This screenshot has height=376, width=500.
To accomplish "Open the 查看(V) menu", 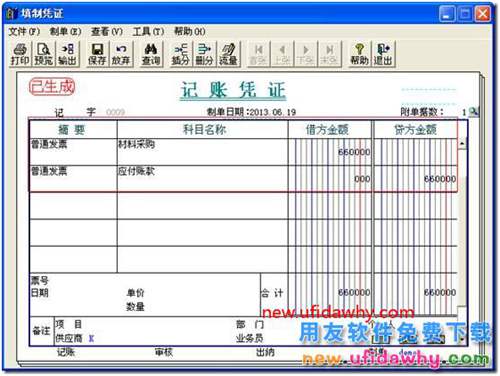I will 107,31.
